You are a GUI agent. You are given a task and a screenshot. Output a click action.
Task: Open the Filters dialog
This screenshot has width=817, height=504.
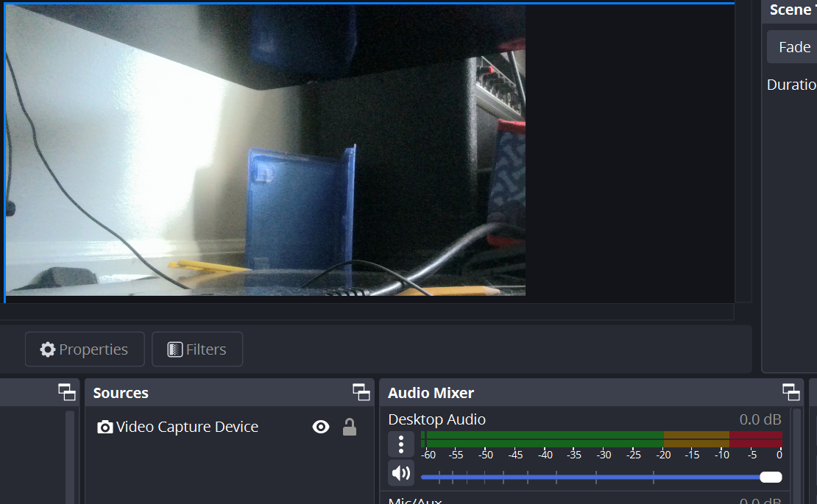point(197,349)
